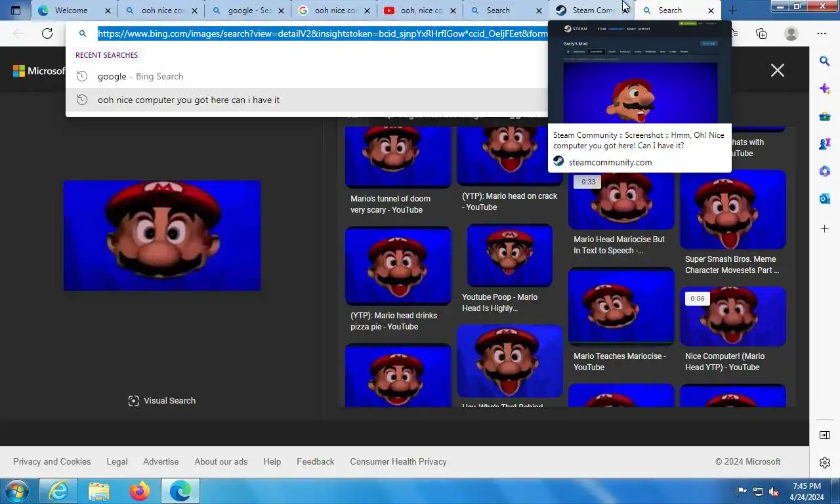The width and height of the screenshot is (840, 504).
Task: Click the About our ads link
Action: 221,462
